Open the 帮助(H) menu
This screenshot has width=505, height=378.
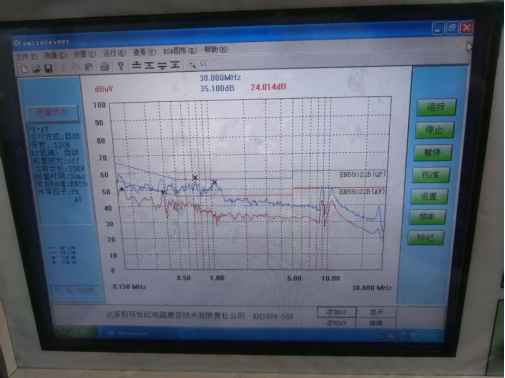tap(216, 50)
